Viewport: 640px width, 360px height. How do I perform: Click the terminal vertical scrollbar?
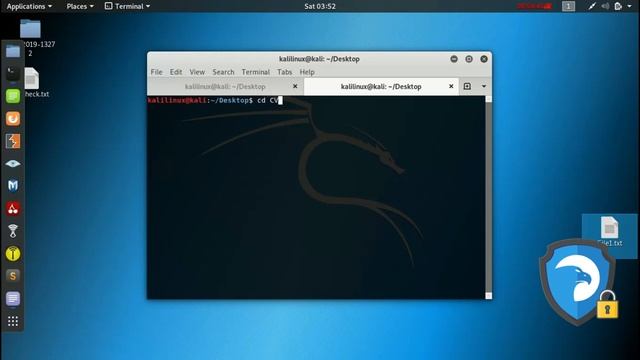click(x=489, y=198)
